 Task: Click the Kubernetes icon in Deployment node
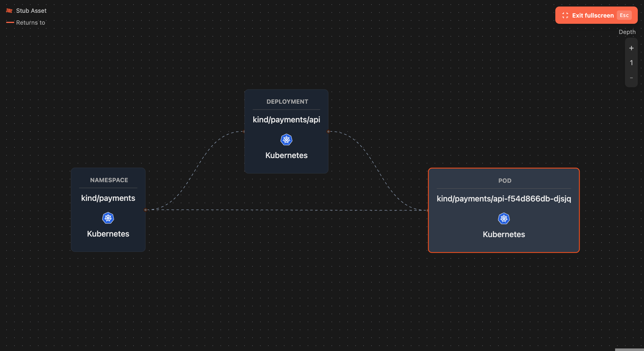click(286, 140)
